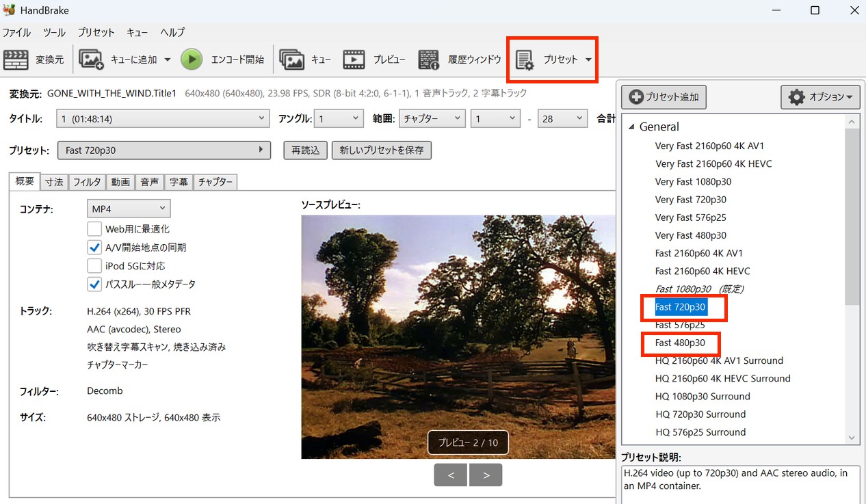Open the アングル dropdown
Screen dimensions: 866x504
click(x=339, y=119)
